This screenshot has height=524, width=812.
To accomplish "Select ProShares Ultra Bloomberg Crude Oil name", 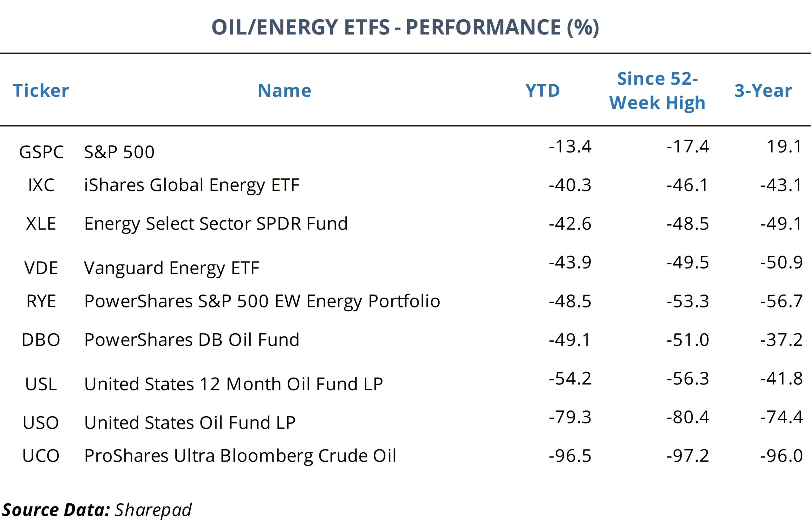I will click(240, 456).
